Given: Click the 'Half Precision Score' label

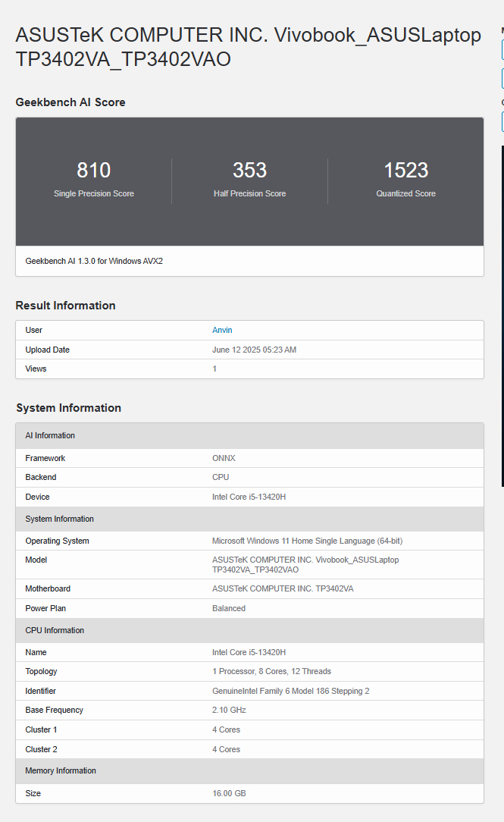Looking at the screenshot, I should [x=250, y=193].
